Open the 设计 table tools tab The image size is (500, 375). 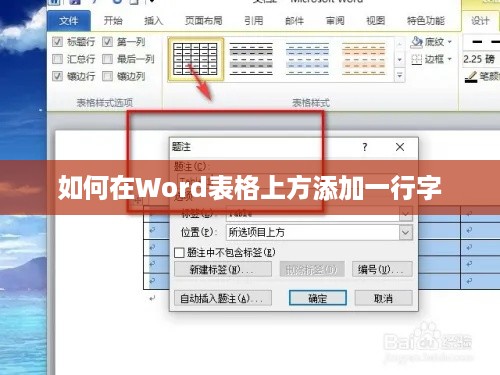tap(480, 21)
